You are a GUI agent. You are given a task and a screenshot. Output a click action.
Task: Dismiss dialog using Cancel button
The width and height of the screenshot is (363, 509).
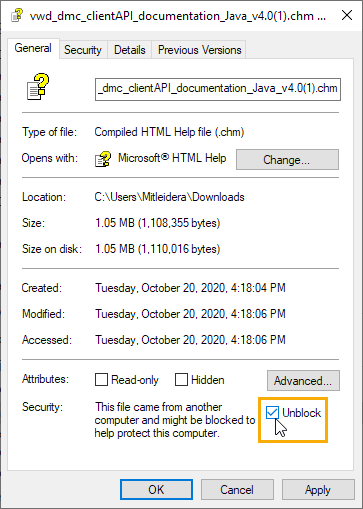[x=237, y=490]
